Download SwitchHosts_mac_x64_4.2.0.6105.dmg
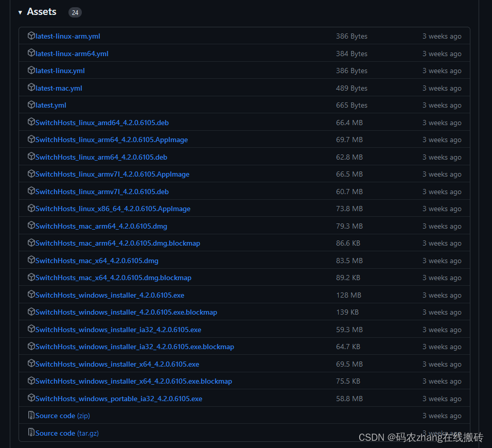The width and height of the screenshot is (492, 448). [97, 261]
